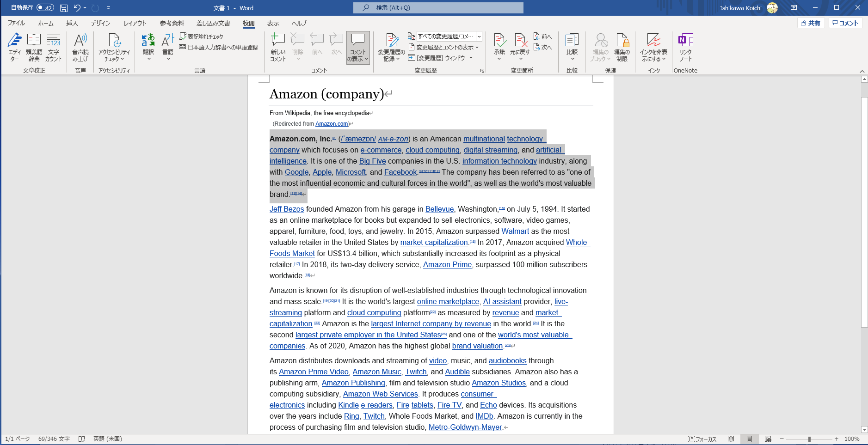The image size is (868, 445).
Task: Open the 変更履歴 group dialog launcher
Action: click(482, 71)
